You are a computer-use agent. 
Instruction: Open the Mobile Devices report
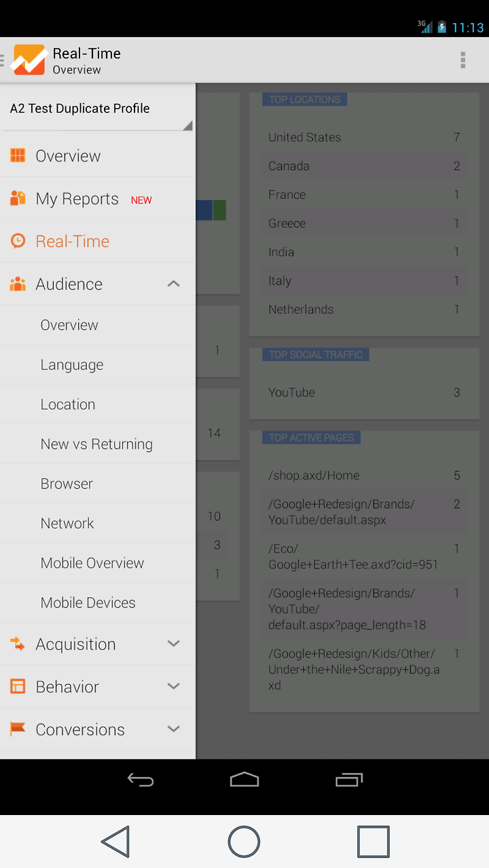[x=98, y=603]
